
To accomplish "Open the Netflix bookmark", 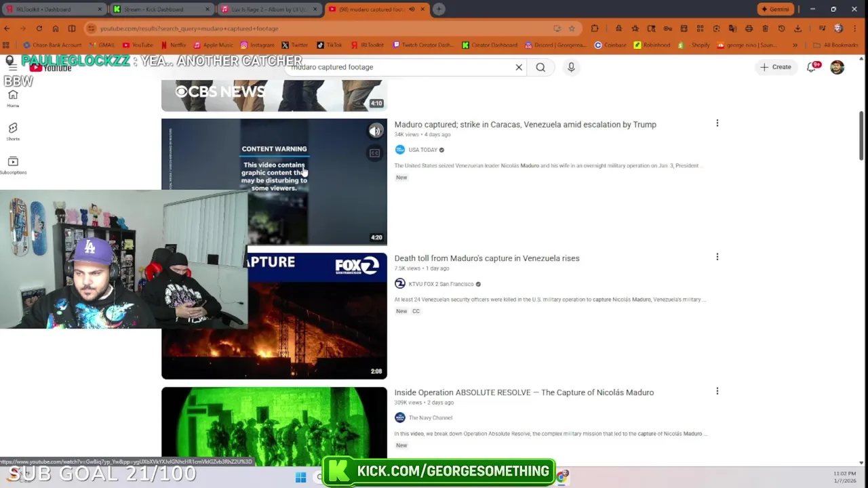I will (x=173, y=45).
